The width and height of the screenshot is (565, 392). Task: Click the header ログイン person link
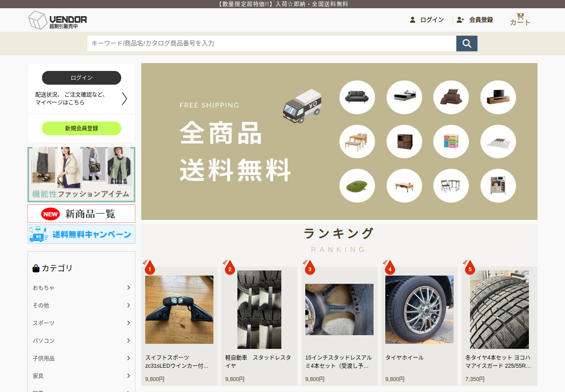[x=427, y=20]
